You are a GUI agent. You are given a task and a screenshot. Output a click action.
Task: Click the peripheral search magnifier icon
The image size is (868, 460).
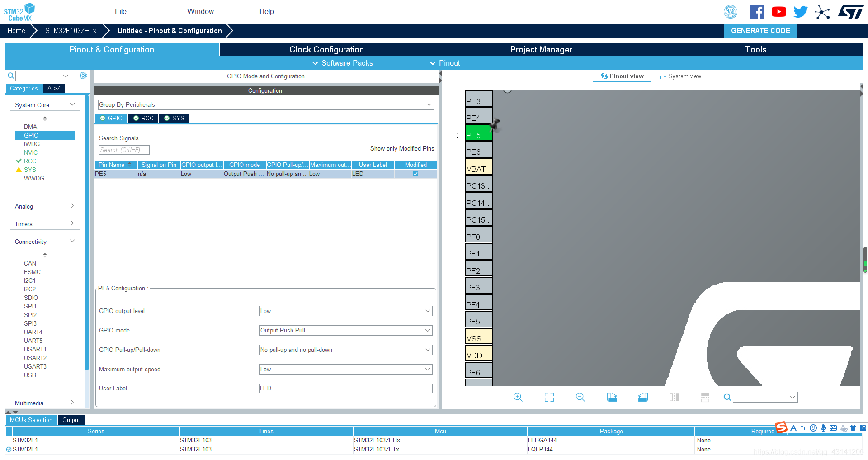11,76
